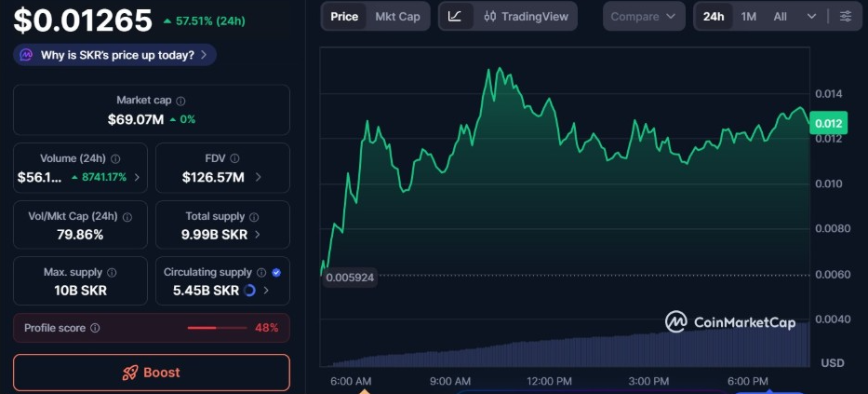
Task: Click Max. supply info icon
Action: (112, 273)
